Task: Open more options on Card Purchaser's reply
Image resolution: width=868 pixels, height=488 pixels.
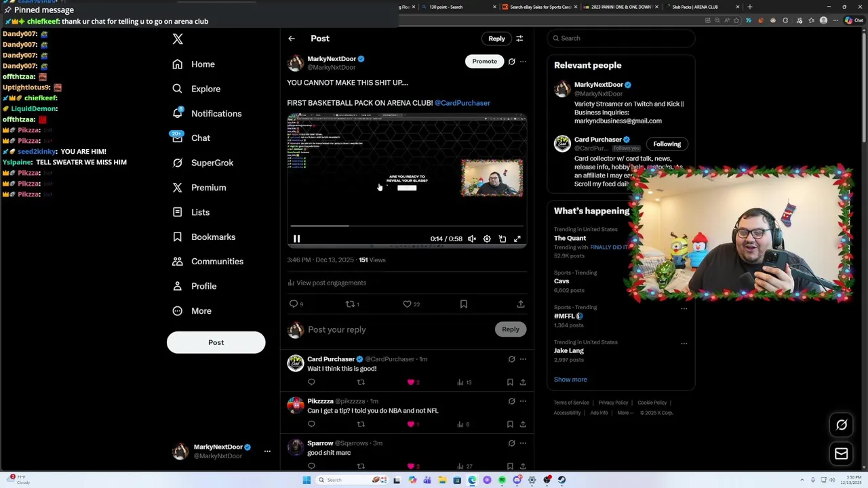Action: [523, 359]
